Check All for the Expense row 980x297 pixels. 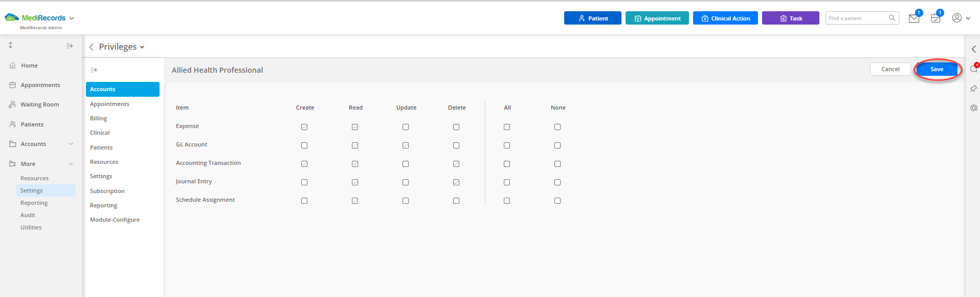click(507, 127)
